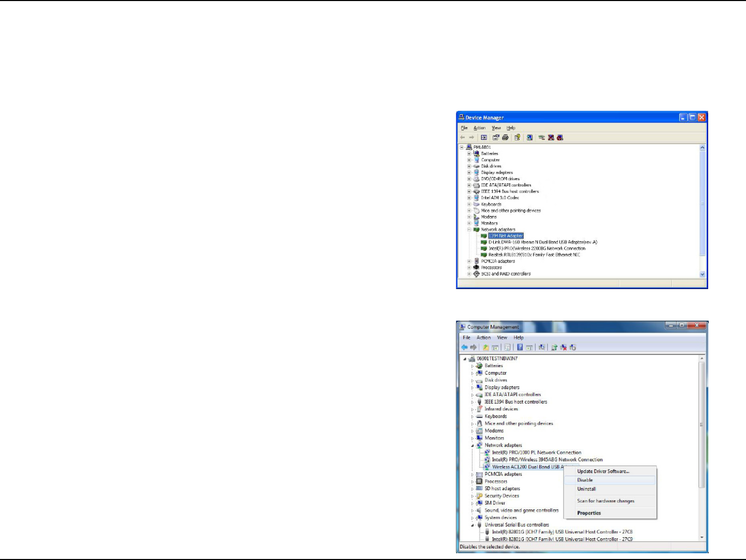746x560 pixels.
Task: Collapse Universal Serial Bus controllers node
Action: click(472, 525)
